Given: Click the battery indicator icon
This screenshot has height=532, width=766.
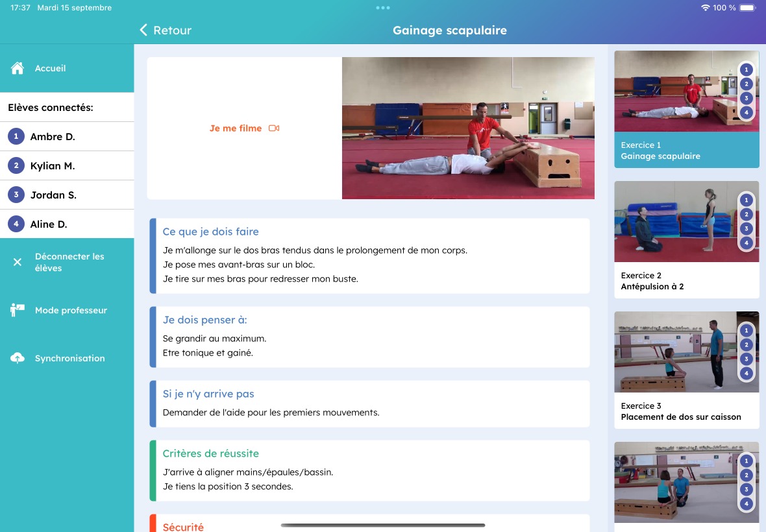Looking at the screenshot, I should click(x=747, y=8).
